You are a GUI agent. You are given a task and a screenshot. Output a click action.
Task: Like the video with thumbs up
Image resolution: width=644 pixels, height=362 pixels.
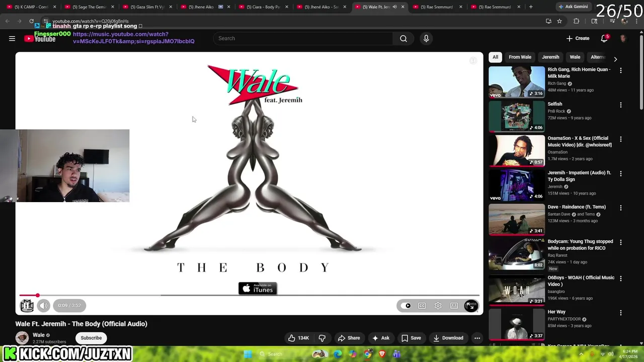(x=298, y=338)
